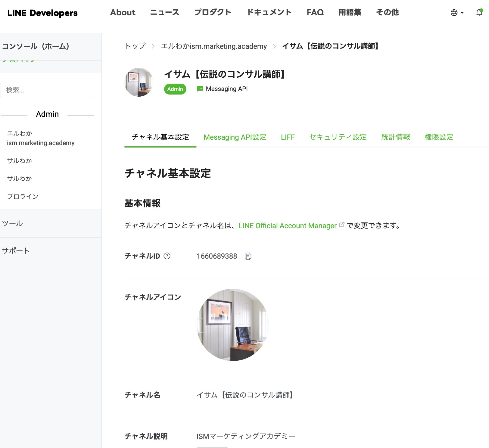Open the LINE Official Account Manager link
The height and width of the screenshot is (448, 489).
click(x=288, y=226)
